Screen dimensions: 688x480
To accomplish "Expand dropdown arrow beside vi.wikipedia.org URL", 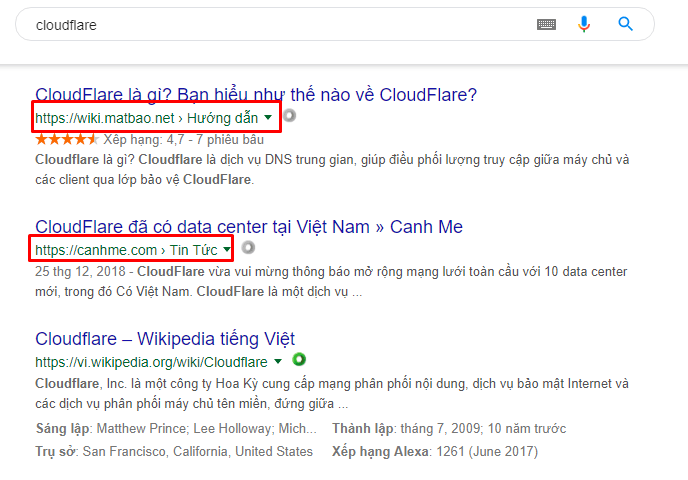I will click(278, 362).
